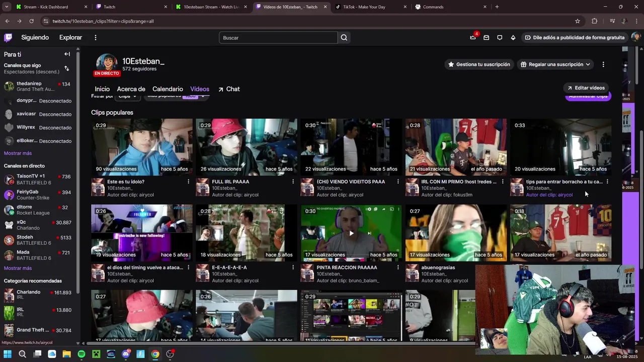Viewport: 644px width, 362px height.
Task: Open the Prime loot crown icon
Action: (x=473, y=37)
